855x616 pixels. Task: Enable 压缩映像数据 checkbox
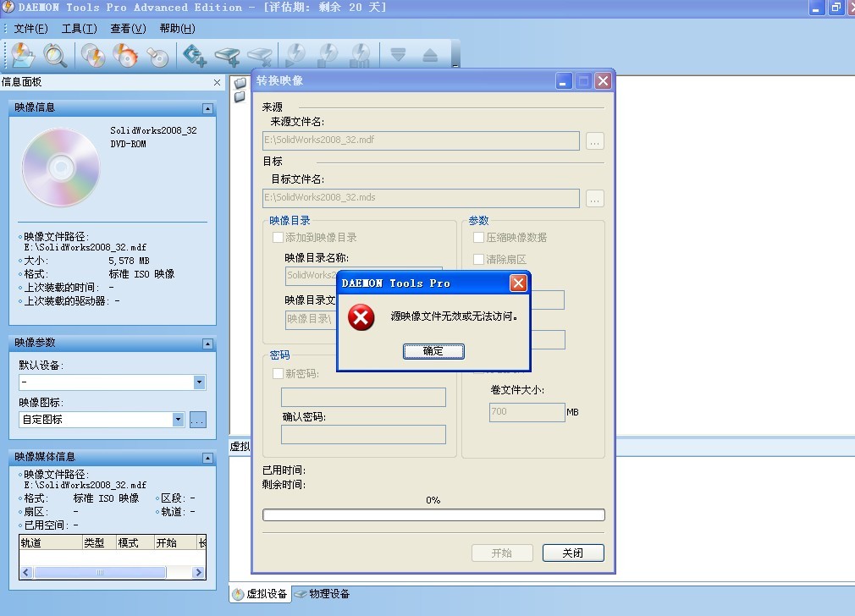(x=478, y=237)
